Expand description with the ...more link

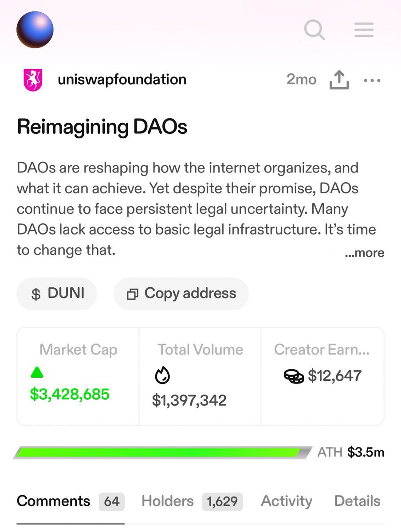coord(364,253)
